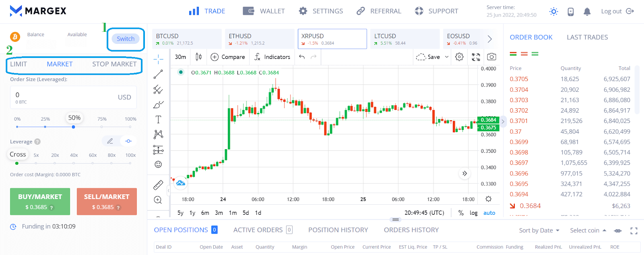Select the chart pattern tool

pos(158,134)
